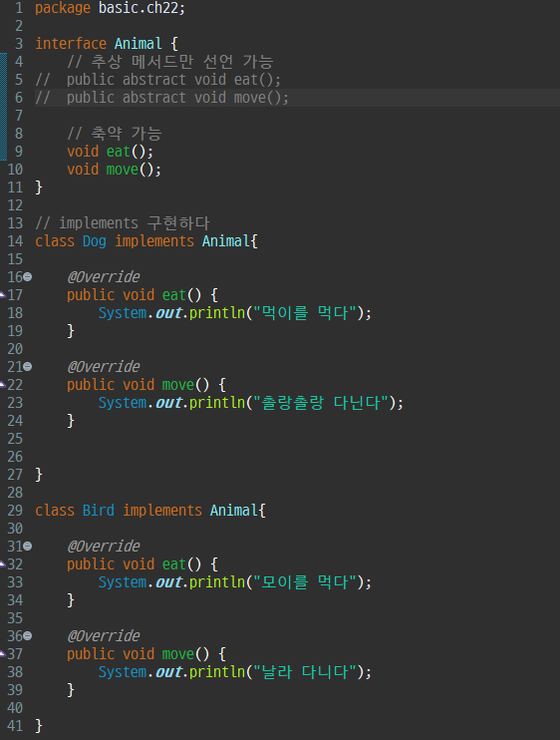Collapse the fold toggle at line 31
The height and width of the screenshot is (740, 560).
click(x=28, y=547)
